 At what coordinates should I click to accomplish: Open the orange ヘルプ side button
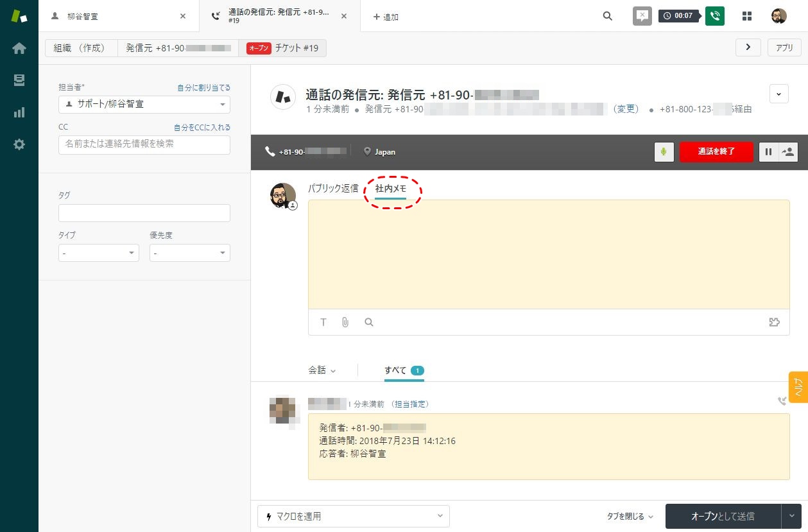(x=798, y=387)
